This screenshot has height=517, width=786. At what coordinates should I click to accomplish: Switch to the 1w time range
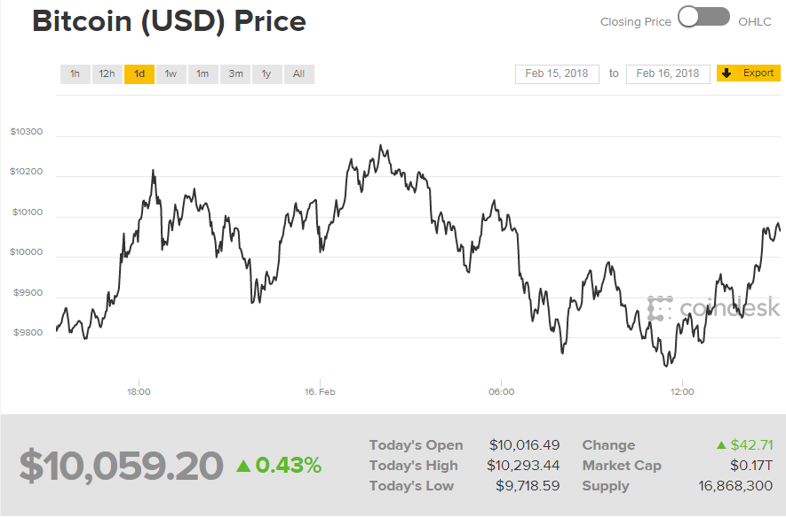171,74
